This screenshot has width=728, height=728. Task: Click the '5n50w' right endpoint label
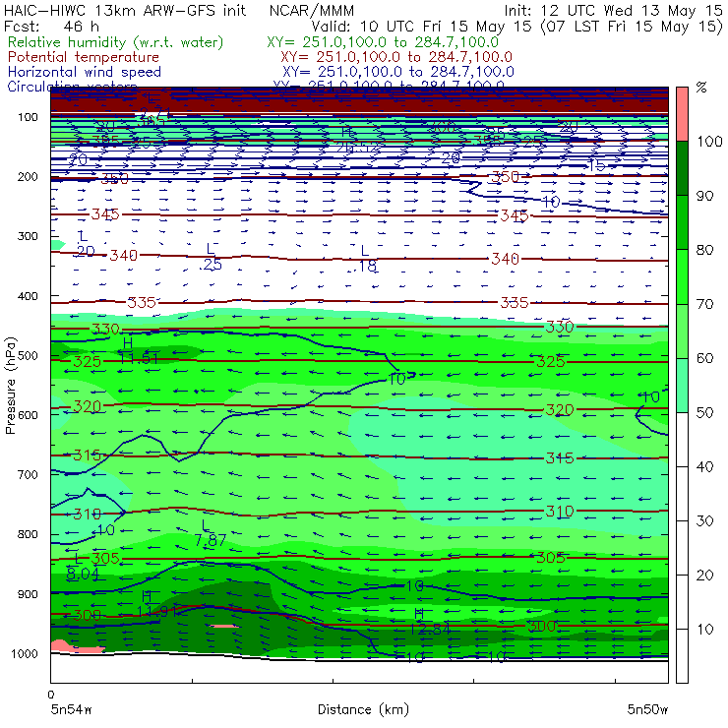[x=647, y=709]
